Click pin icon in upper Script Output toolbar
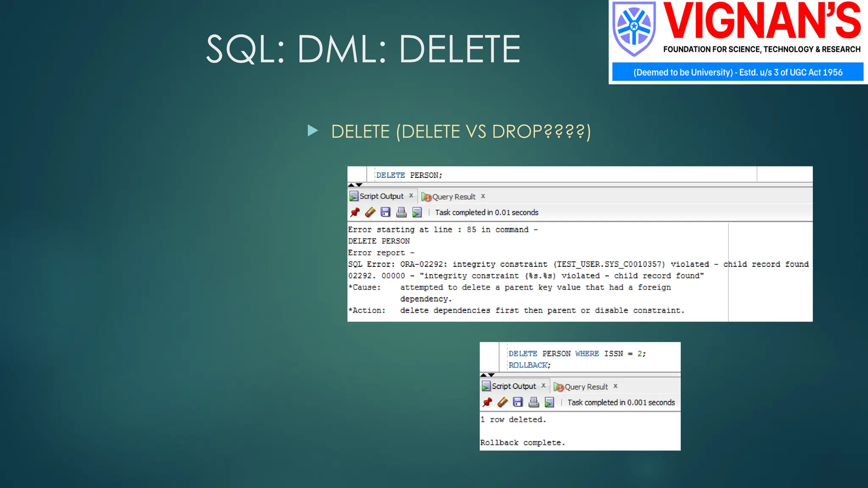Image resolution: width=868 pixels, height=488 pixels. [355, 212]
